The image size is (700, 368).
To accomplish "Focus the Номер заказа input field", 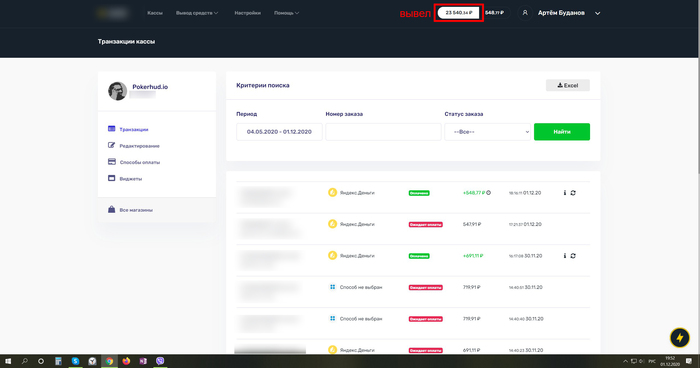I will (x=383, y=132).
